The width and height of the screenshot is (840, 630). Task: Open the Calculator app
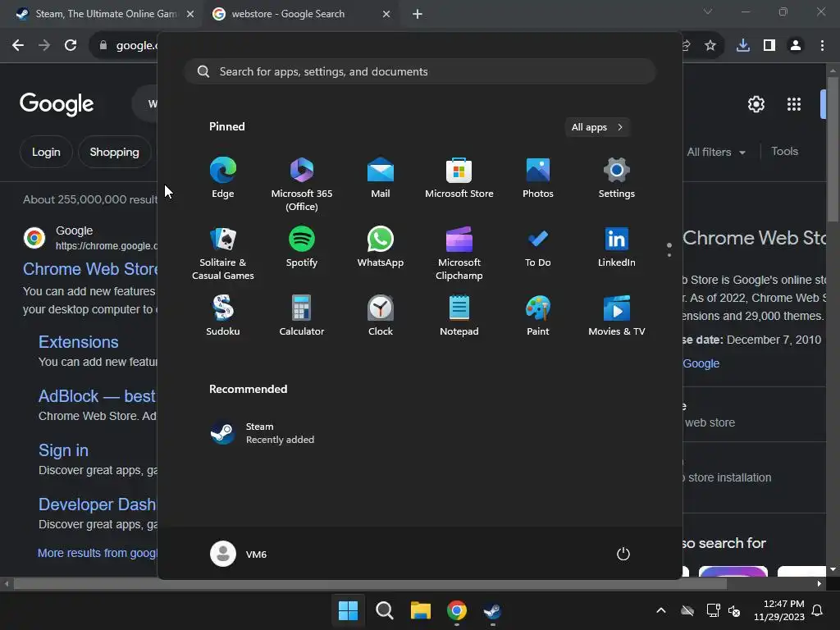(x=302, y=316)
